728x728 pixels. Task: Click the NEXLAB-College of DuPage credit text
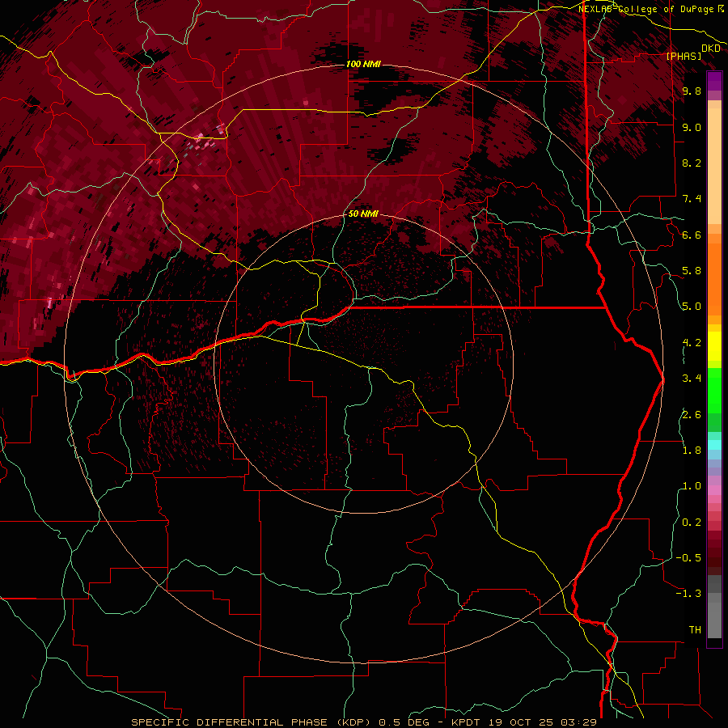646,9
